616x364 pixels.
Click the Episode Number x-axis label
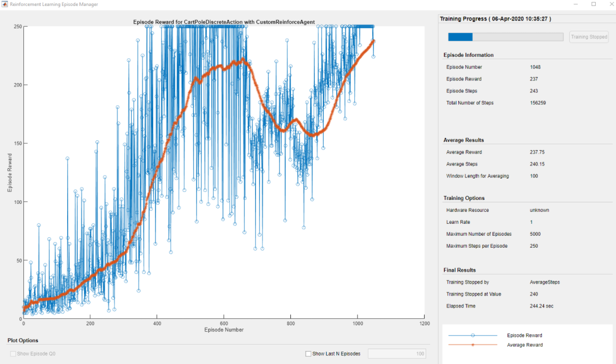click(224, 329)
